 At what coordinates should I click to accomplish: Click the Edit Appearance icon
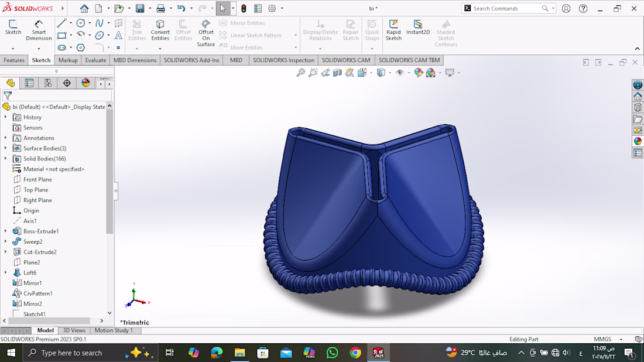click(419, 73)
